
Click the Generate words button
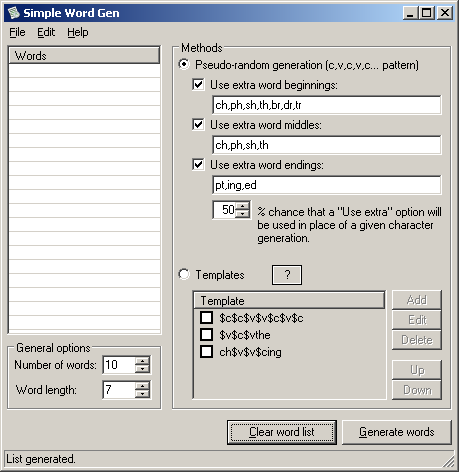397,432
